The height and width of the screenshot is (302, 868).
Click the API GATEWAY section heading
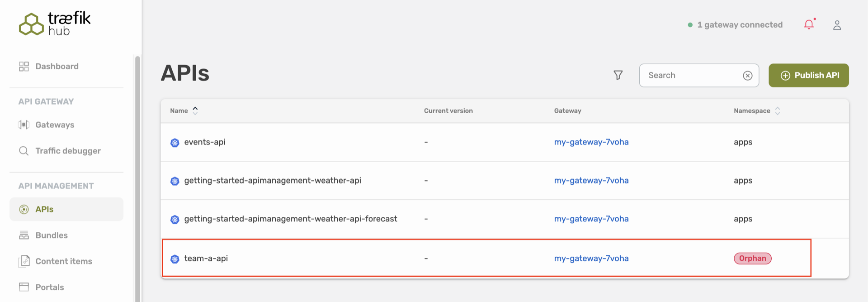point(46,101)
